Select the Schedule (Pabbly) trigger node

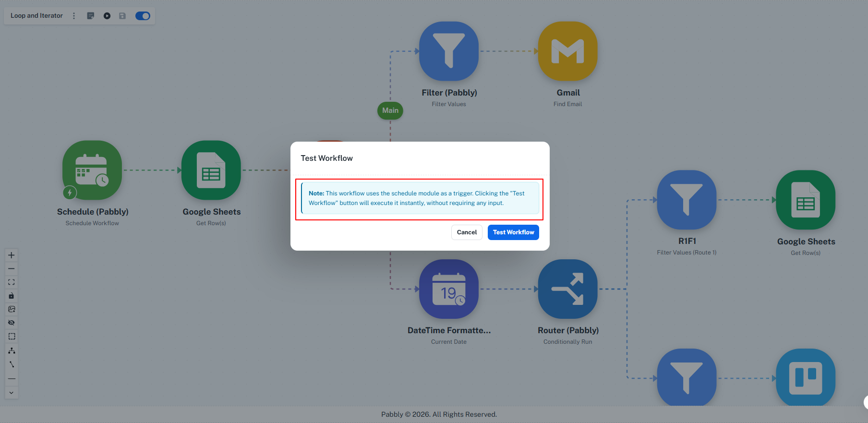pyautogui.click(x=92, y=170)
